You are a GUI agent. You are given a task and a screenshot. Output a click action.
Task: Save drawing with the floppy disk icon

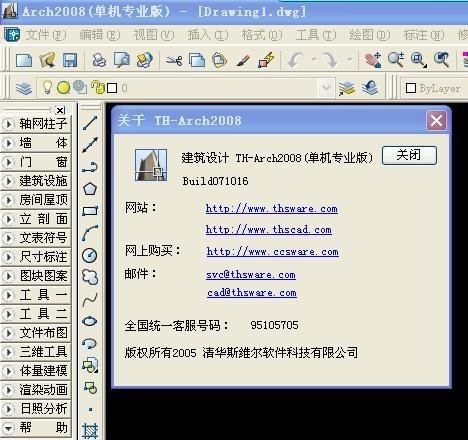[x=70, y=60]
